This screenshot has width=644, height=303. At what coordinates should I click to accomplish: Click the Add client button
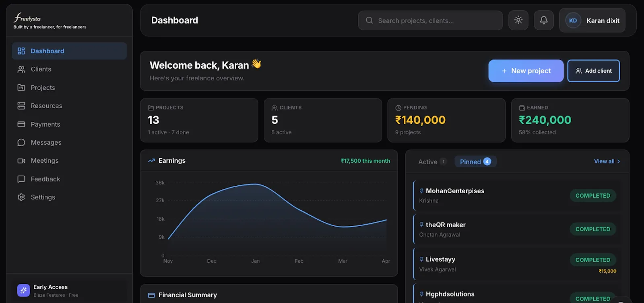click(x=594, y=71)
